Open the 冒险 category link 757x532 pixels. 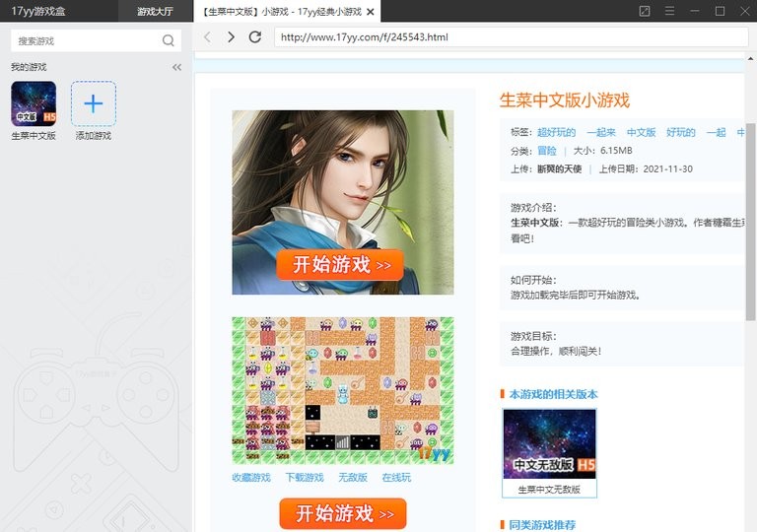pos(546,151)
